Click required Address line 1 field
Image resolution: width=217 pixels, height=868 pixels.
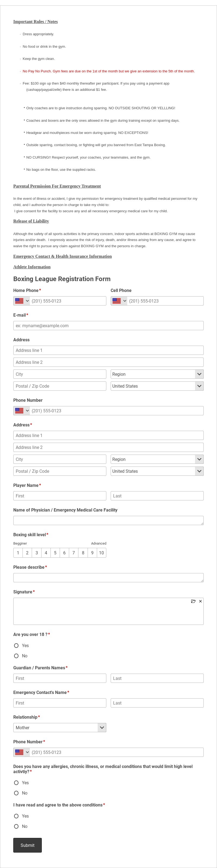(x=108, y=435)
